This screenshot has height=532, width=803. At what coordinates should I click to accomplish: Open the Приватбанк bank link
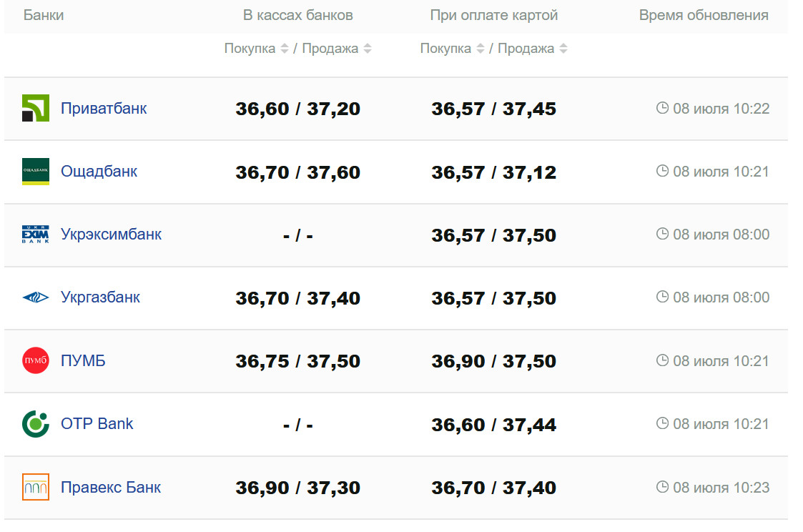pos(104,109)
